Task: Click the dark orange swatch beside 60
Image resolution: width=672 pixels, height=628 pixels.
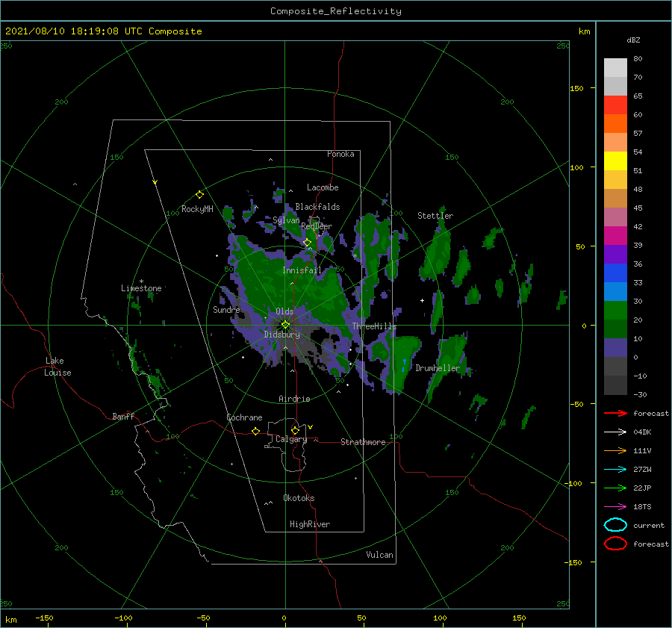Action: 615,123
